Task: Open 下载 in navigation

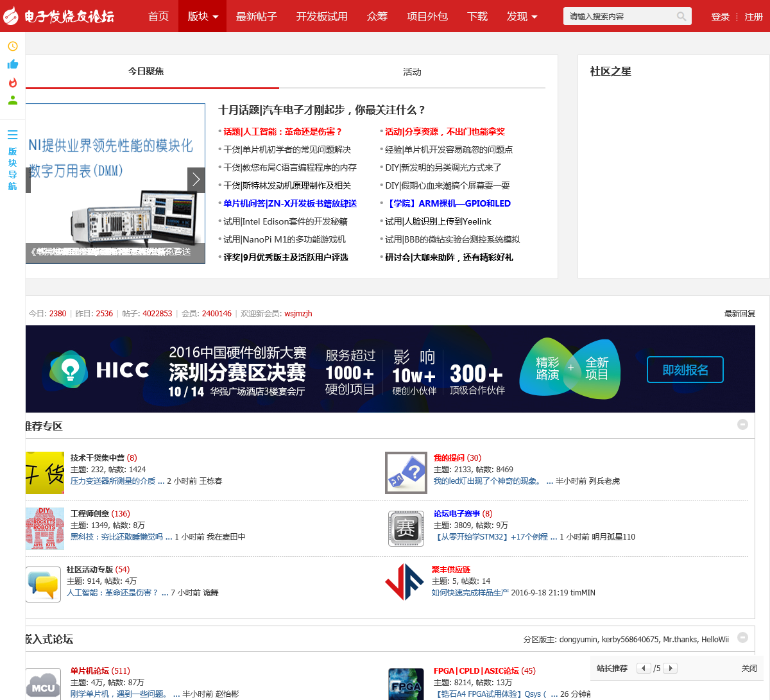Action: [x=477, y=16]
